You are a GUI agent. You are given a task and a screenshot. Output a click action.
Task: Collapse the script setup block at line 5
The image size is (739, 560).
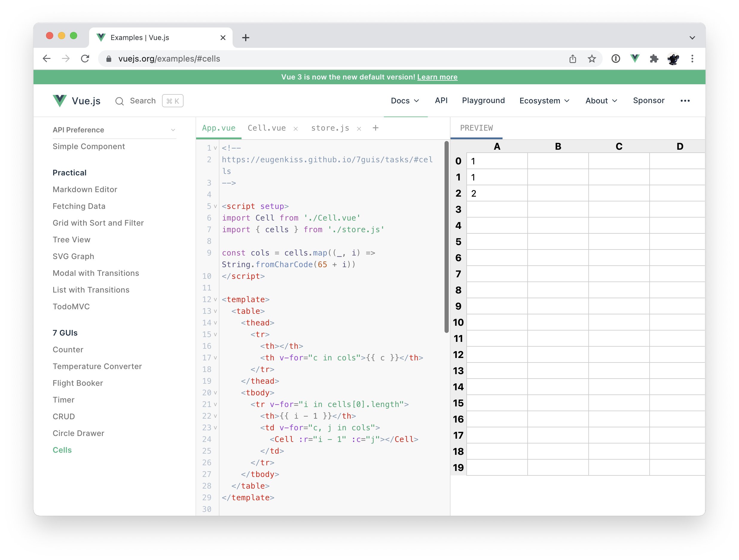point(216,206)
